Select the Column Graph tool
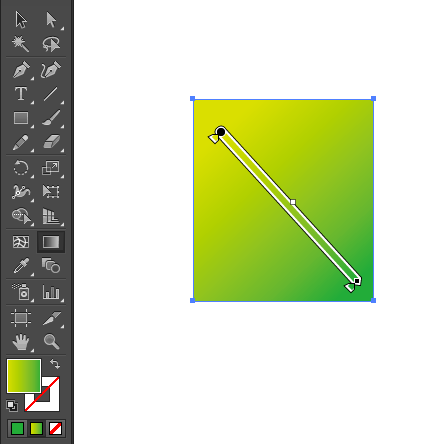445x444 pixels. coord(51,292)
